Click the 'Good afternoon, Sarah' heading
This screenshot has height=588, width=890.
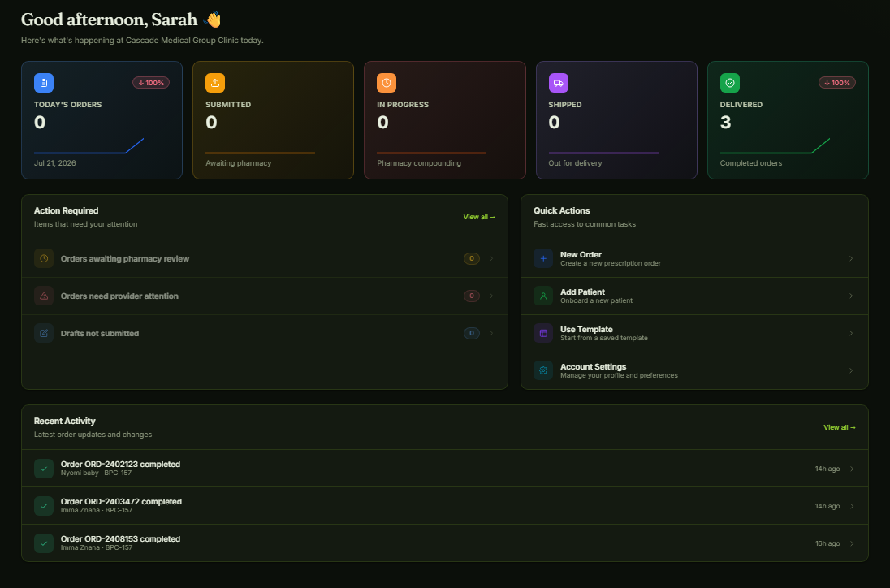109,19
